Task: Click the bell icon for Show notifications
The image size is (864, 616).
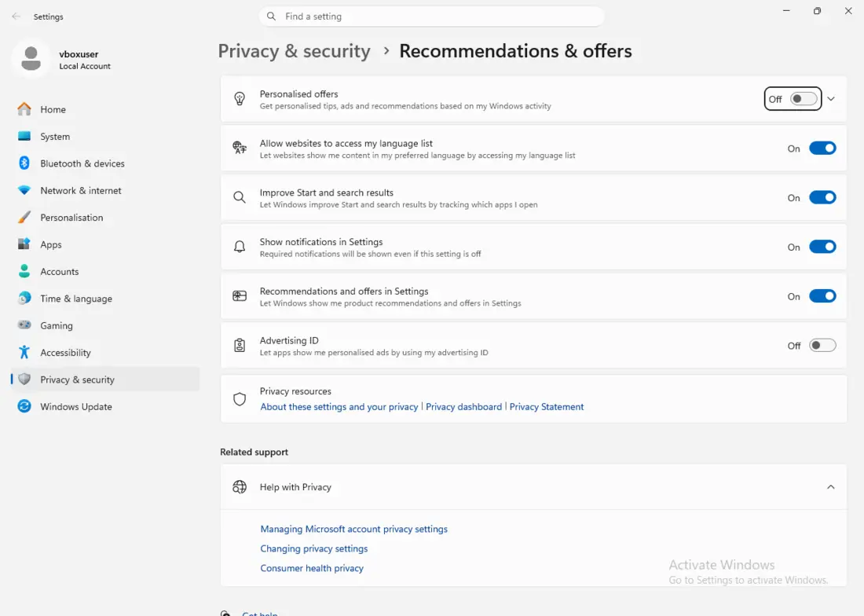Action: (x=239, y=246)
